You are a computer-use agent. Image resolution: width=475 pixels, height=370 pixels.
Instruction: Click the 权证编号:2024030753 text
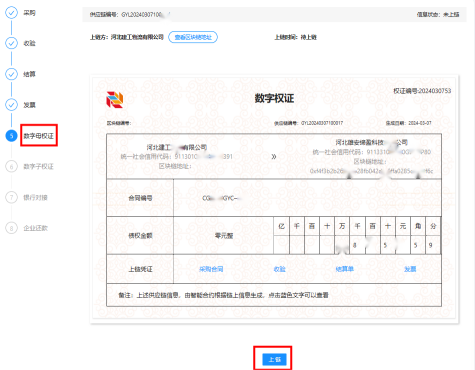pos(422,91)
